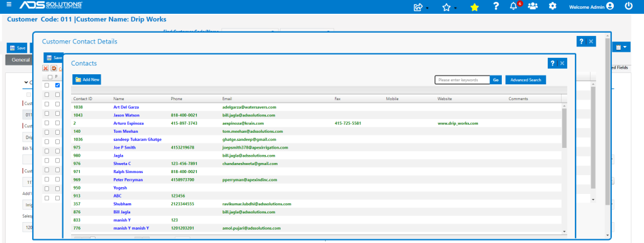
Task: Open help in the Contacts dialog
Action: tap(552, 64)
